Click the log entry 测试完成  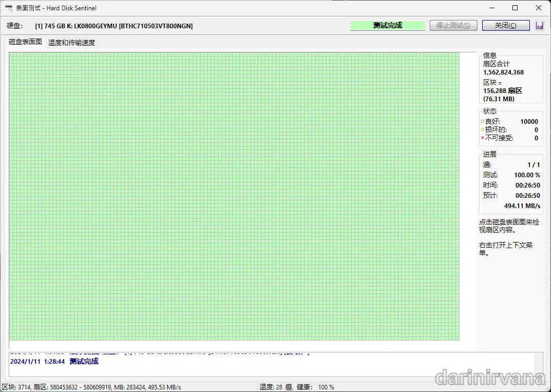(x=84, y=362)
